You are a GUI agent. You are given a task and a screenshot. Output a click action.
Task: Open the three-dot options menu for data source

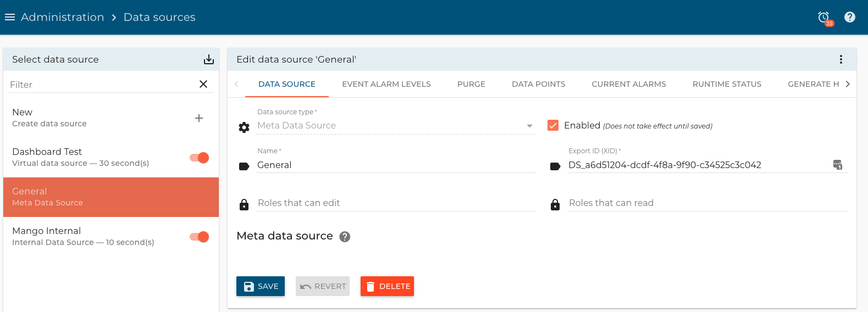(x=841, y=59)
